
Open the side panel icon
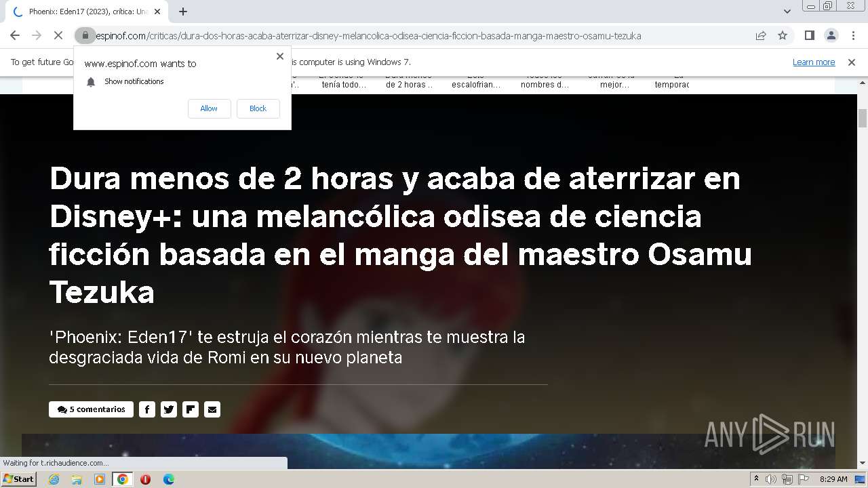809,35
